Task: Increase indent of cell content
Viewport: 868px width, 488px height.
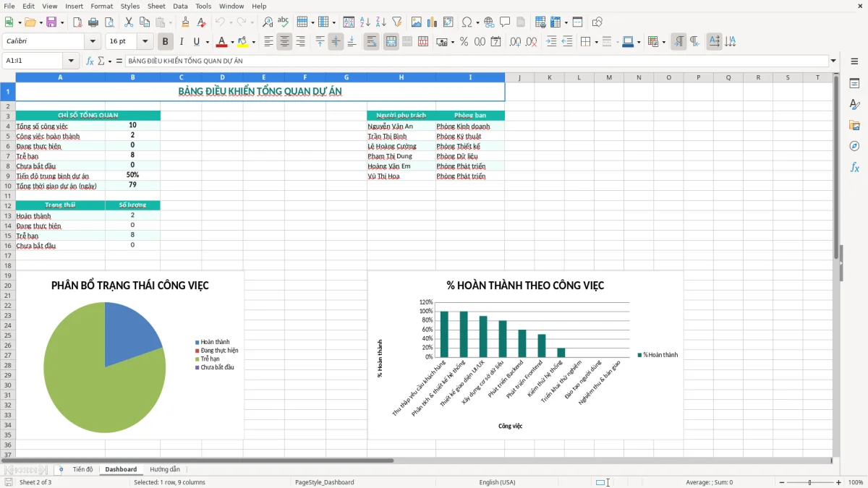Action: (551, 42)
